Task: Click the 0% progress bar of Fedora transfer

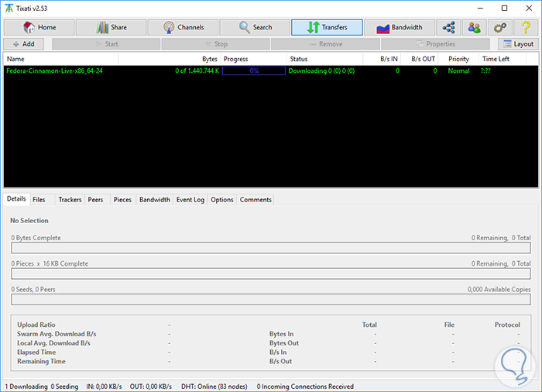Action: (x=254, y=71)
